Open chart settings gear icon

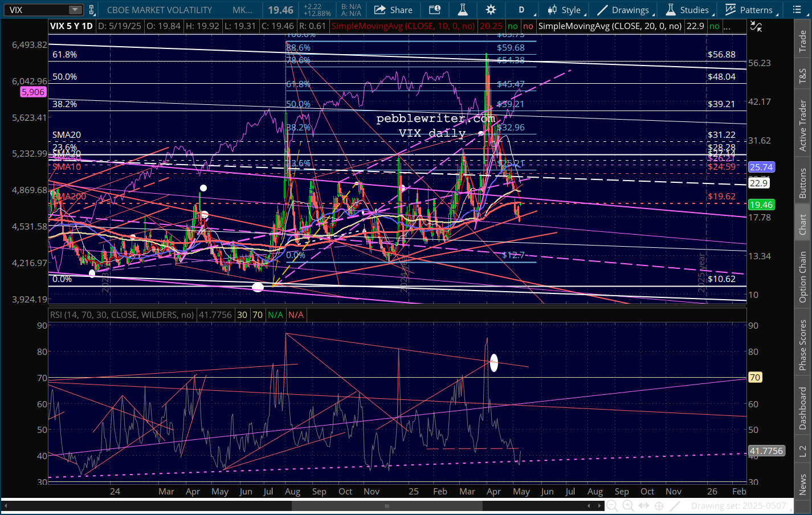pyautogui.click(x=491, y=10)
